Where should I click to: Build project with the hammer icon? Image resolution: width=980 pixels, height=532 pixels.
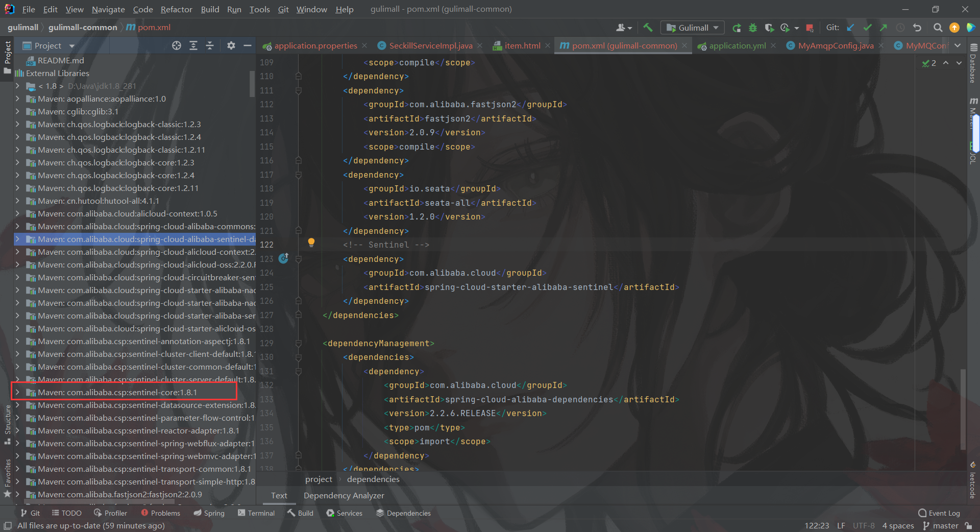click(x=648, y=28)
